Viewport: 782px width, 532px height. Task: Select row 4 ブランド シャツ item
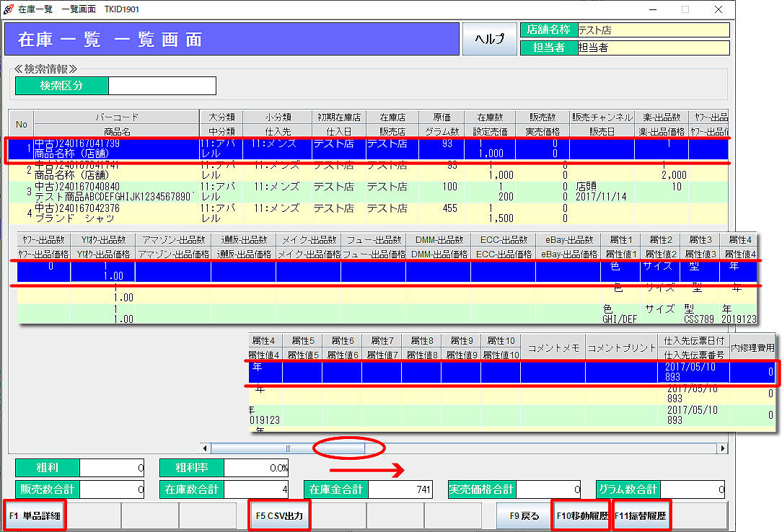pos(115,213)
